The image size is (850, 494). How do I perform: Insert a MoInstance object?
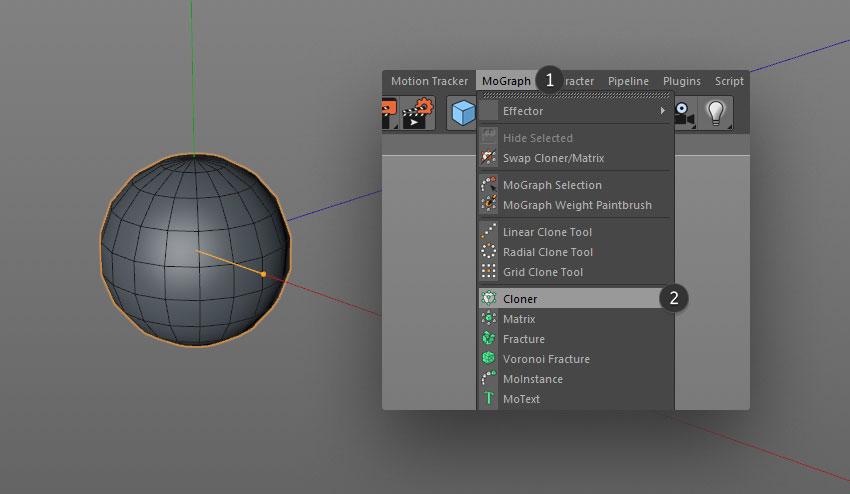tap(575, 379)
